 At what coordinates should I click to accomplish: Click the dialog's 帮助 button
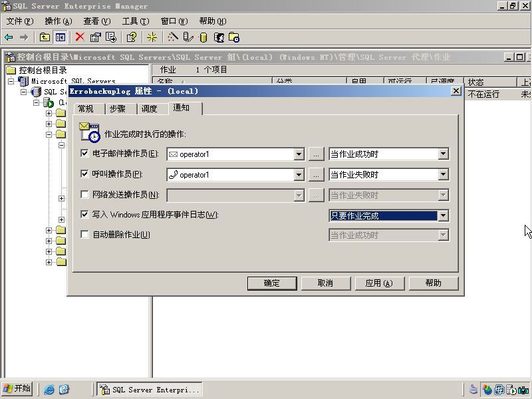434,283
